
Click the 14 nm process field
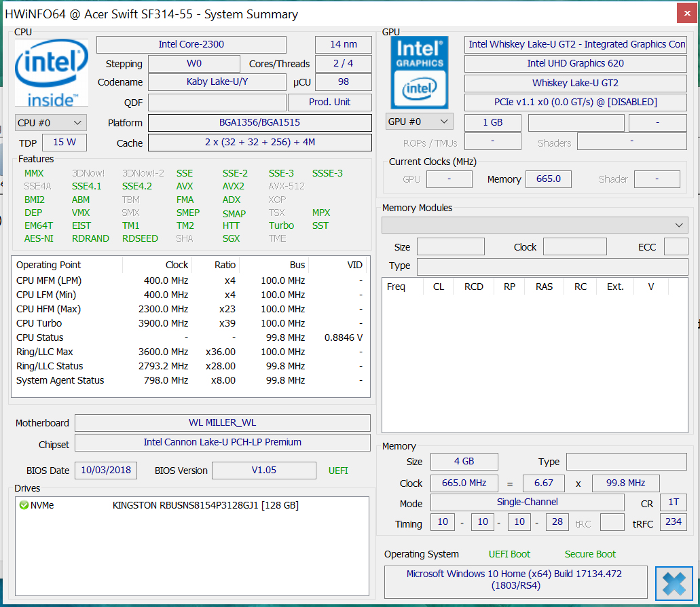344,45
